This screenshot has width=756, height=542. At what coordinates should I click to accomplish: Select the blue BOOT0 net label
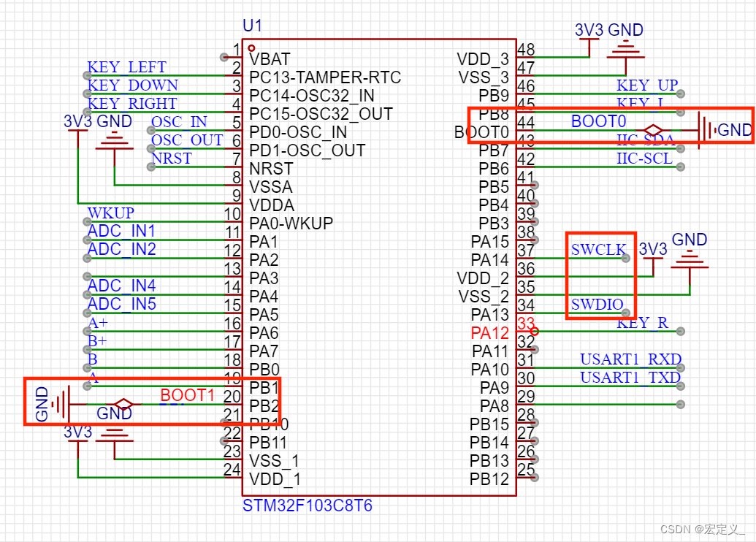pos(598,121)
